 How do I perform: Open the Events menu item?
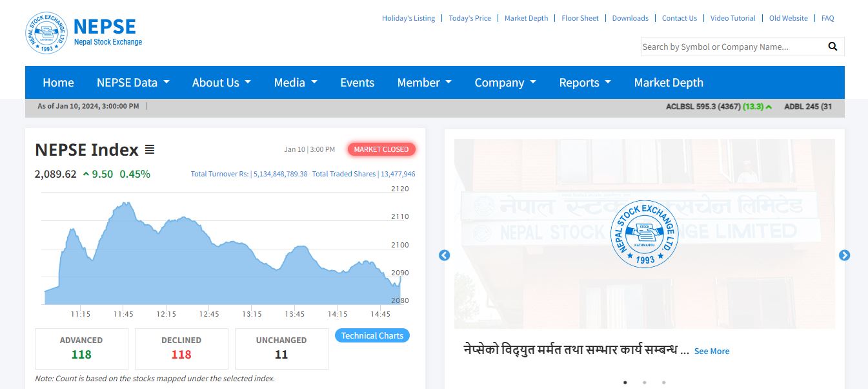[357, 83]
